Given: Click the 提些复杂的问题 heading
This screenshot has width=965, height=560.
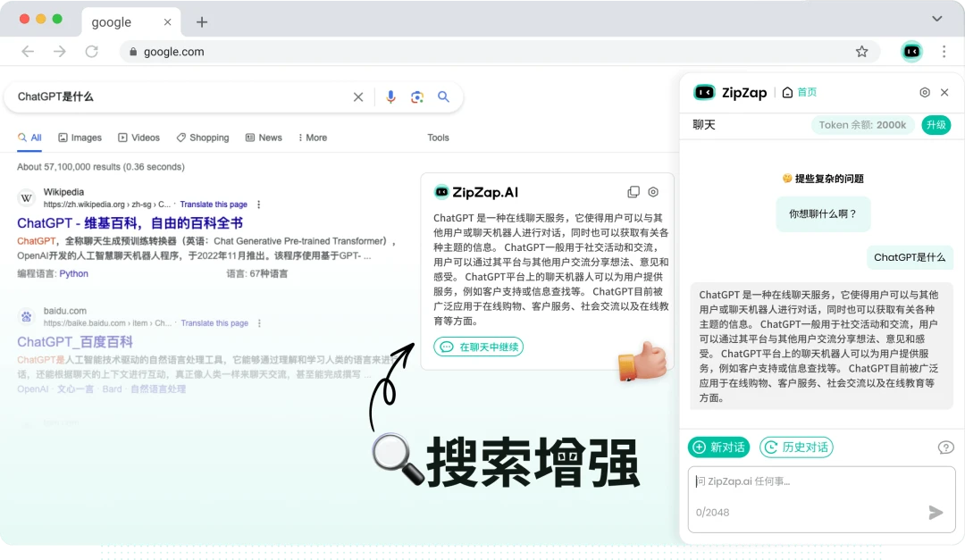Looking at the screenshot, I should click(x=823, y=179).
